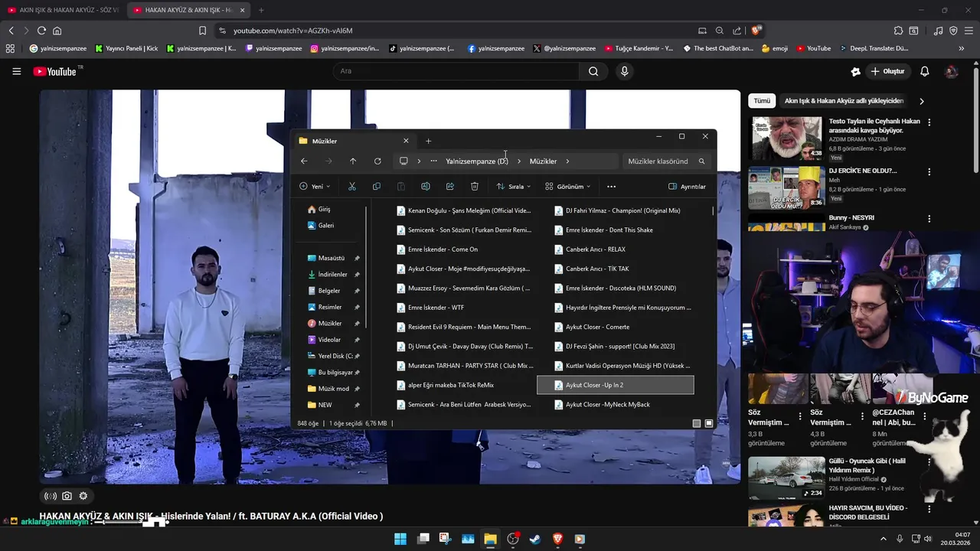980x551 pixels.
Task: Show more bookmarks chevron in bookmarks bar
Action: click(x=962, y=48)
